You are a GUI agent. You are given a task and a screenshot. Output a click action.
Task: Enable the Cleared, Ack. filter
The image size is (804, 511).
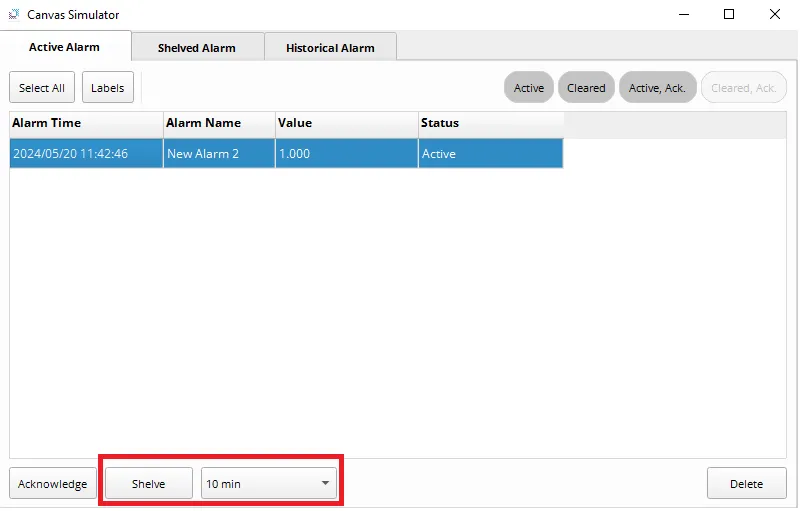click(743, 88)
